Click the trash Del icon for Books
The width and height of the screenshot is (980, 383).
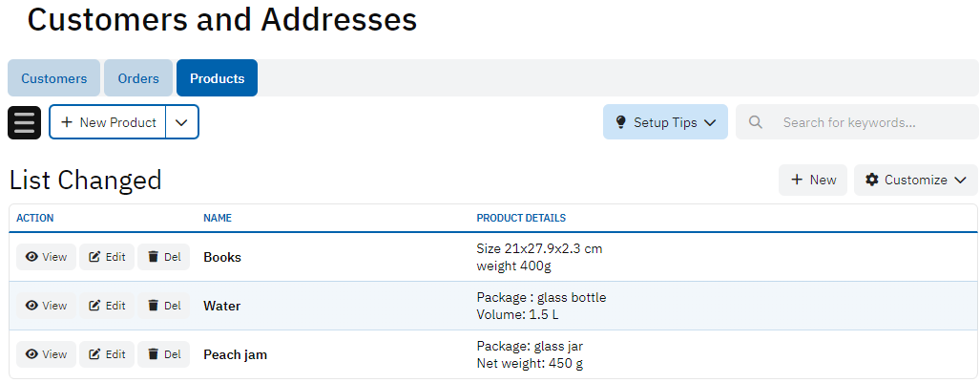(x=154, y=257)
